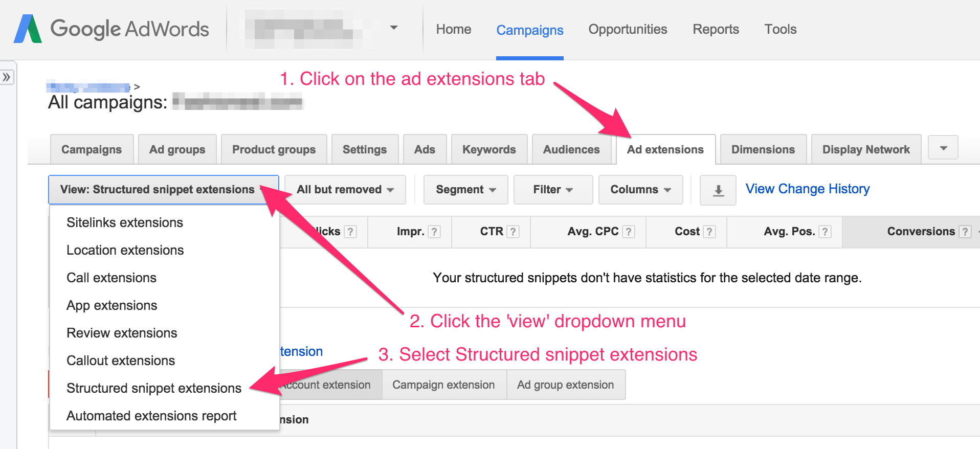Expand the Segment dropdown
The width and height of the screenshot is (980, 449).
[465, 190]
